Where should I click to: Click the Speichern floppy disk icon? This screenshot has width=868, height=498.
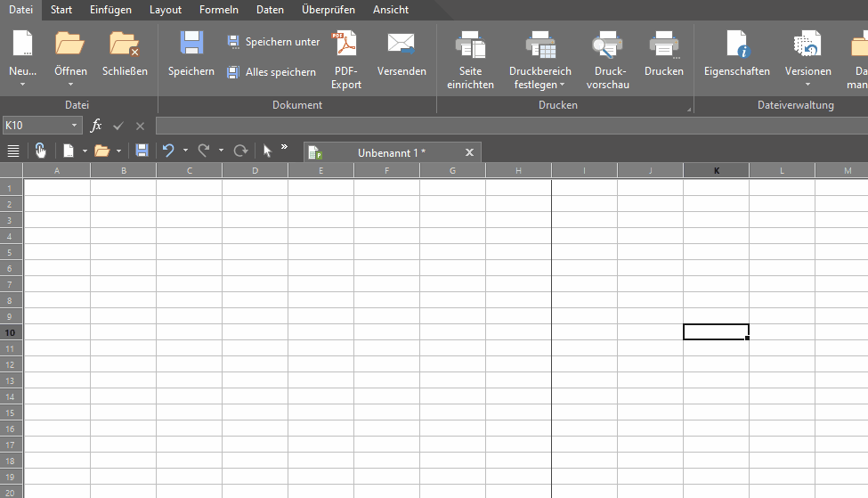tap(191, 44)
